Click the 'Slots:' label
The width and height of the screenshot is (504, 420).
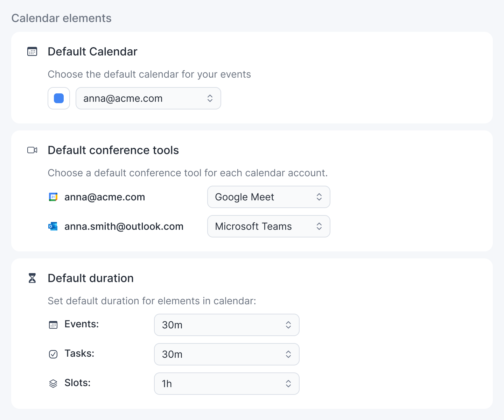pos(78,383)
